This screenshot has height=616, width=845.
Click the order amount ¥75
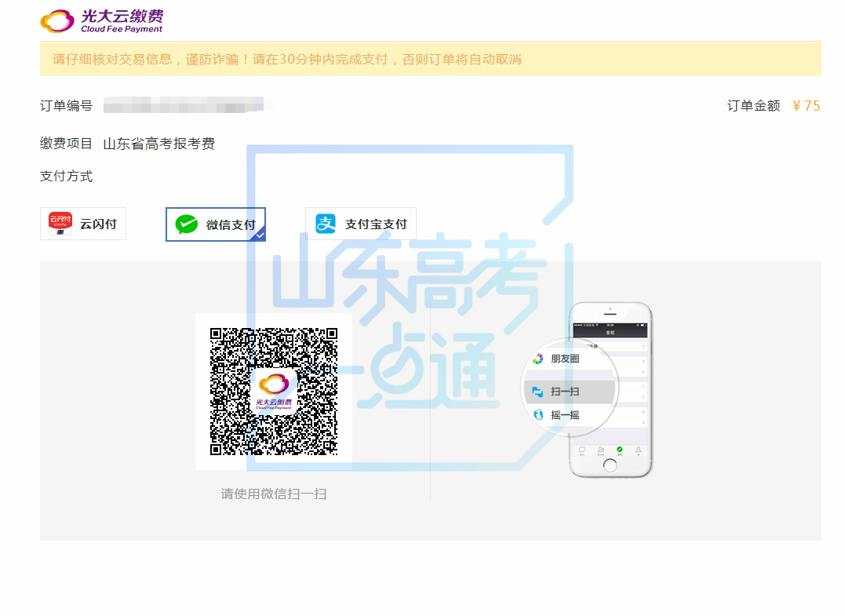[806, 106]
